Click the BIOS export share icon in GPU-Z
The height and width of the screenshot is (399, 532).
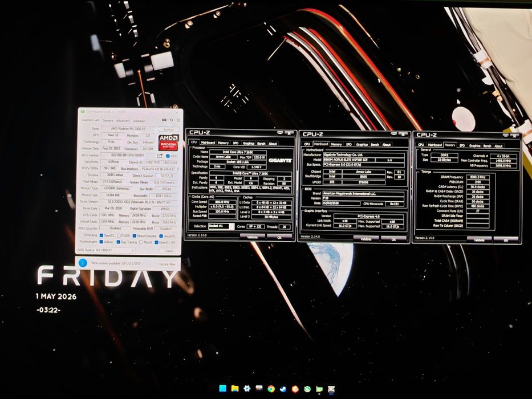pos(160,156)
